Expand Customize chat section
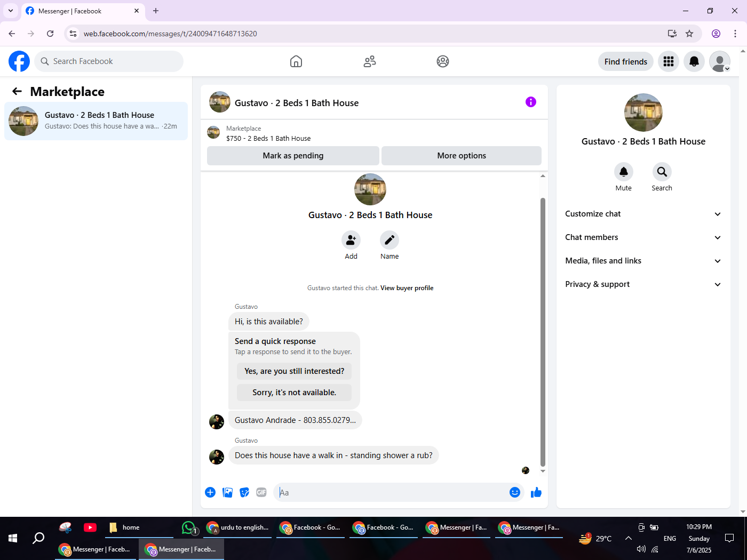Image resolution: width=747 pixels, height=560 pixels. [x=643, y=214]
